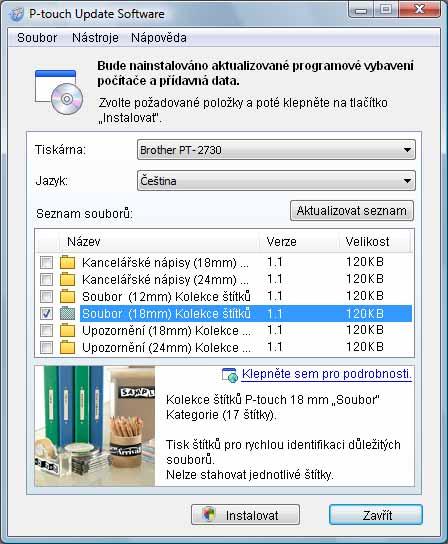Screen dimensions: 448x544
Task: Click the Velikost column header
Action: (x=374, y=241)
